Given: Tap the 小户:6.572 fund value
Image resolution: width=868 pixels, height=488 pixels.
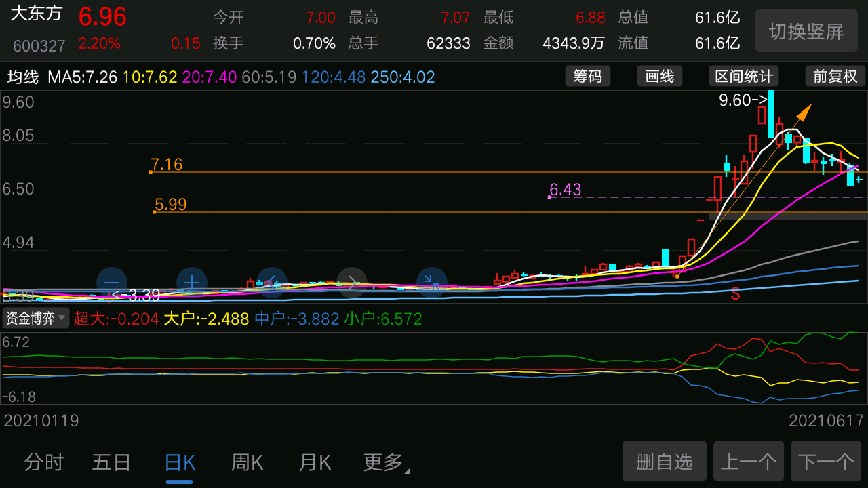Looking at the screenshot, I should [383, 318].
